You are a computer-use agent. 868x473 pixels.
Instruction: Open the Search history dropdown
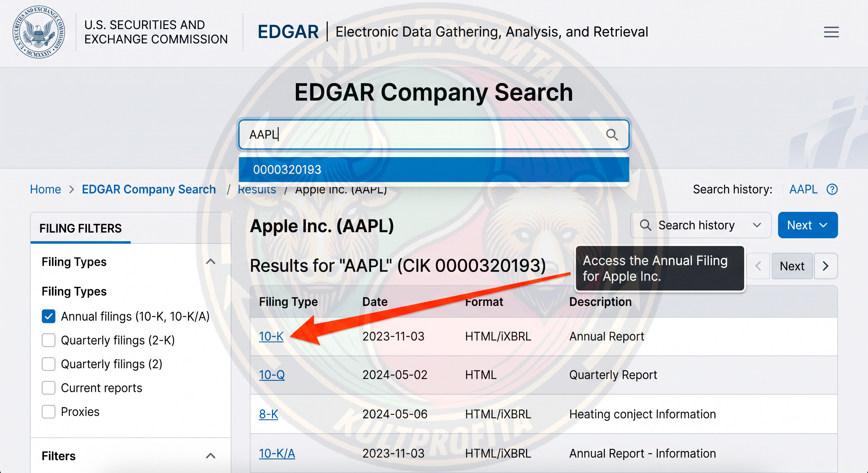pyautogui.click(x=701, y=225)
